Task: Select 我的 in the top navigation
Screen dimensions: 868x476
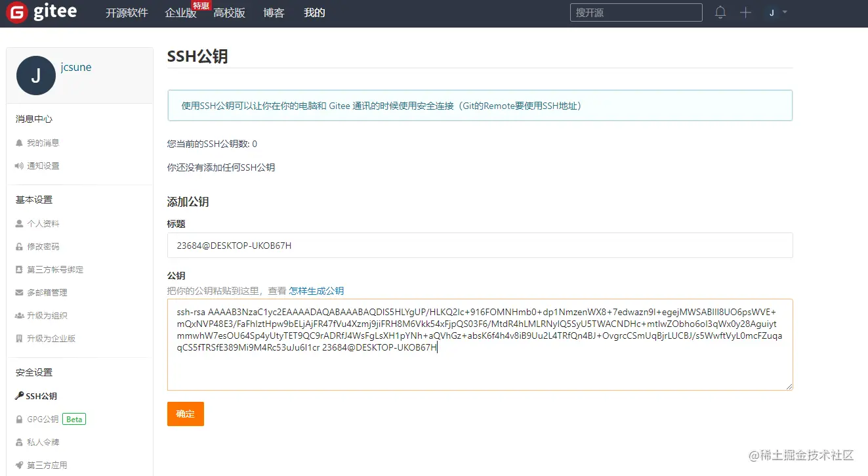Action: click(314, 12)
